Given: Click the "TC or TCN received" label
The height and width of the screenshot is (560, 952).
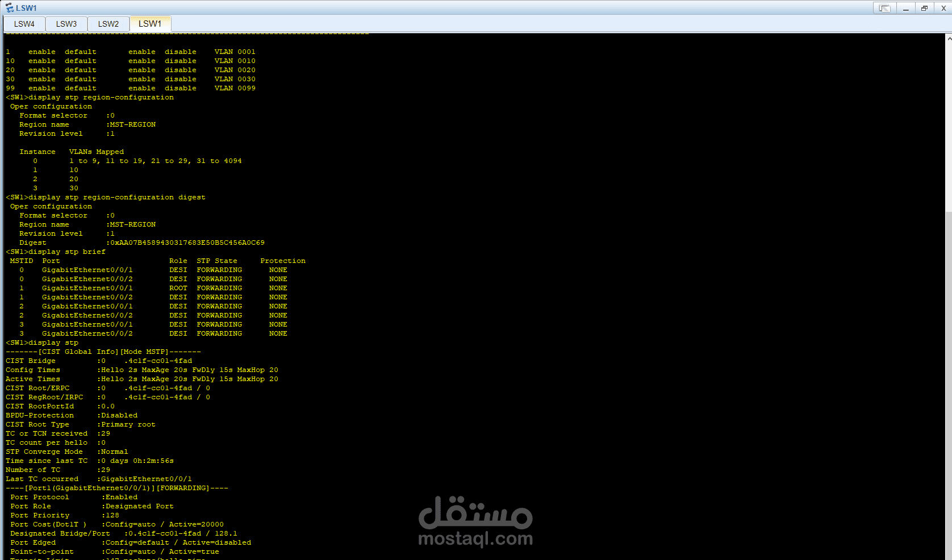Looking at the screenshot, I should pyautogui.click(x=47, y=433).
